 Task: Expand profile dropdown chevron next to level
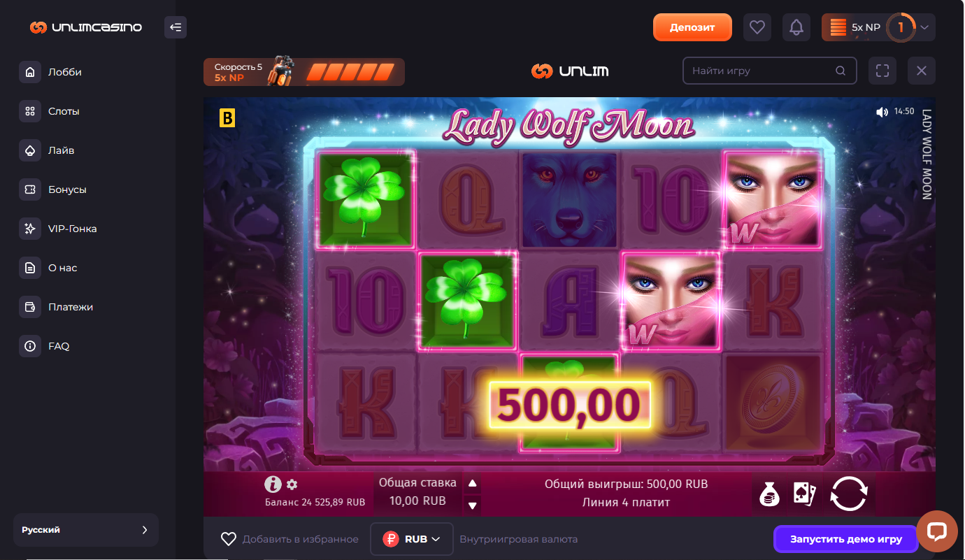tap(924, 28)
